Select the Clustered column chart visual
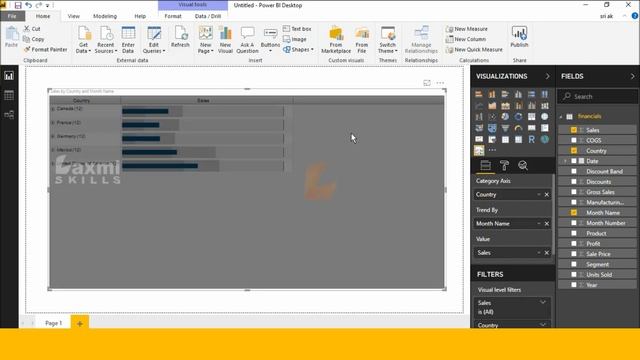The width and height of the screenshot is (640, 360). coord(518,94)
